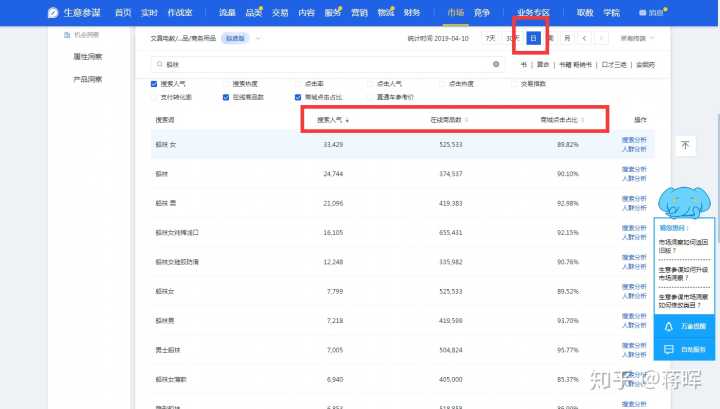
Task: Enable the 支付转化率 checkbox
Action: (x=154, y=97)
